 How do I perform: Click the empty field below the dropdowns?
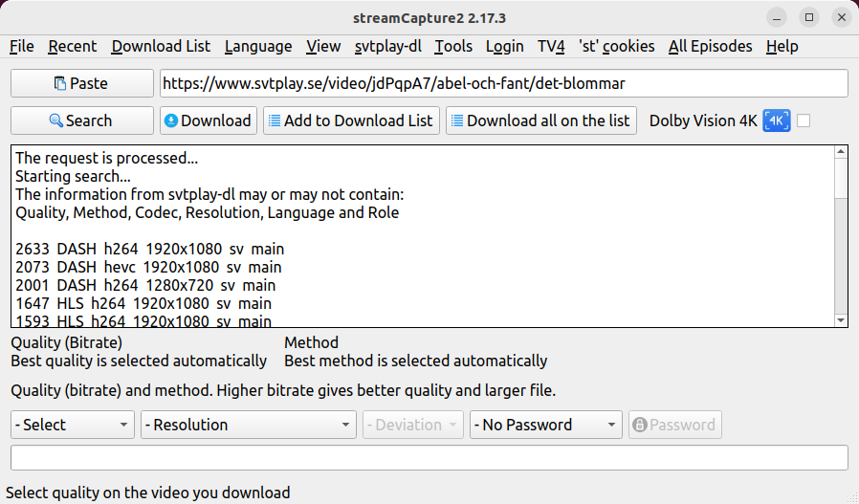pos(429,457)
